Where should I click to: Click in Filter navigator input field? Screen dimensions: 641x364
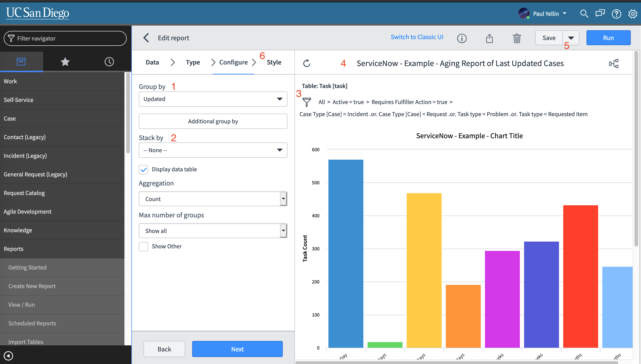click(65, 38)
